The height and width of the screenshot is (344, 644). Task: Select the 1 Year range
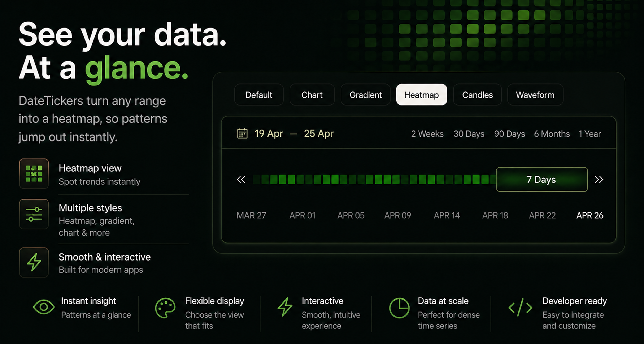(x=589, y=134)
